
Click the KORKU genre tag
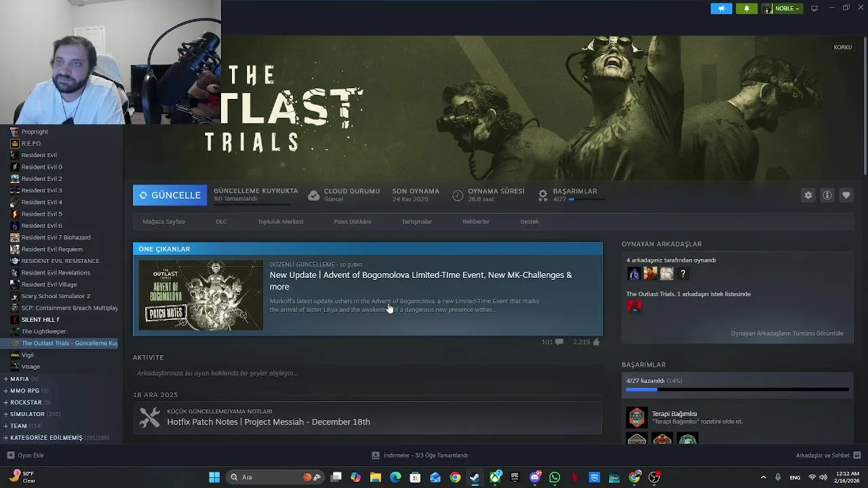pyautogui.click(x=843, y=47)
